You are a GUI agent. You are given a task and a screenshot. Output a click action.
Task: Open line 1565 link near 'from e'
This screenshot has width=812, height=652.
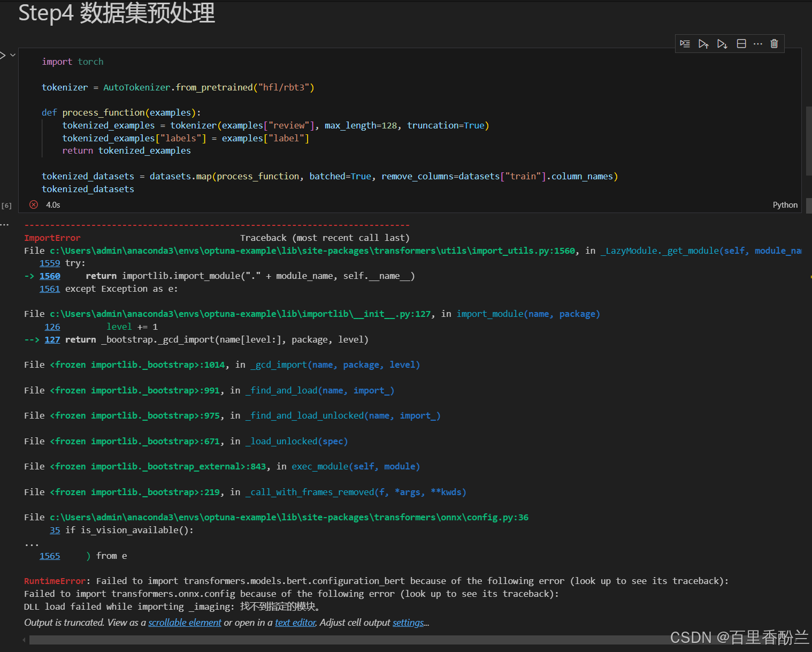click(x=50, y=556)
